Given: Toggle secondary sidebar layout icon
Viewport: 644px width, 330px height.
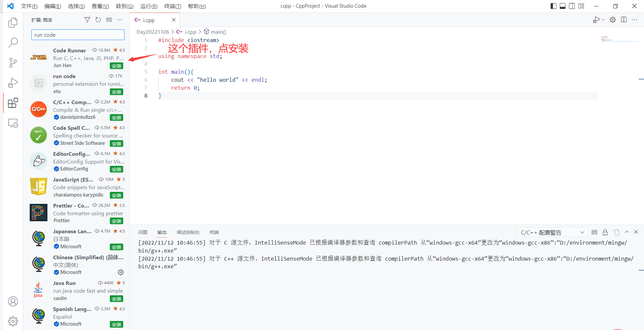Looking at the screenshot, I should coord(572,6).
